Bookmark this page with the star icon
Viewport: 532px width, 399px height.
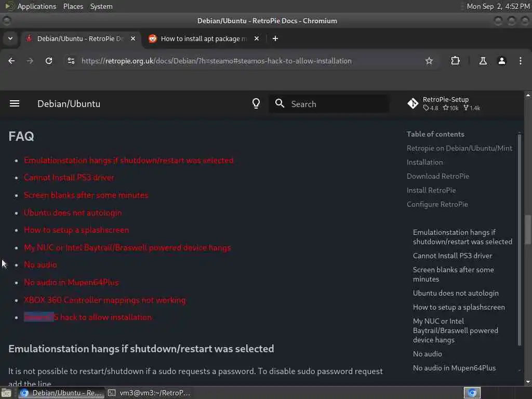click(x=429, y=61)
